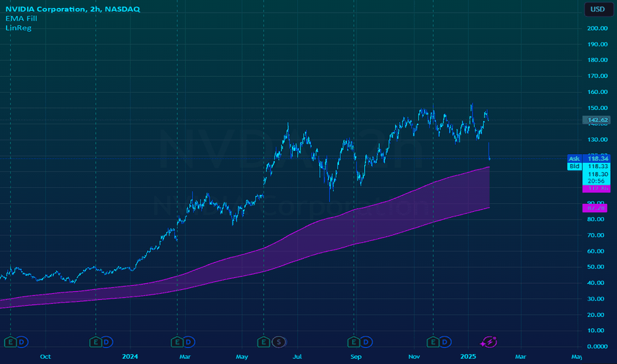Select the LinReg indicator label
The image size is (617, 364).
point(19,28)
